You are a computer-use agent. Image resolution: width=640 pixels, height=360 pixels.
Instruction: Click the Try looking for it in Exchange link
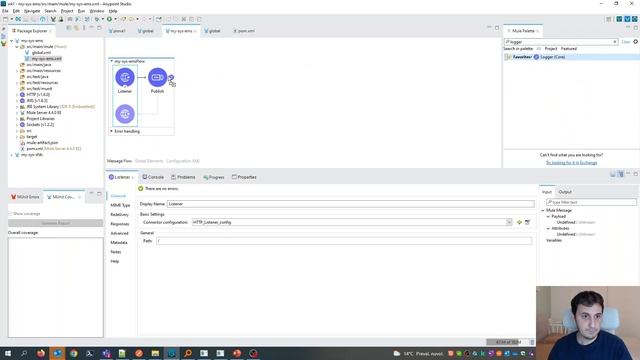(x=571, y=163)
